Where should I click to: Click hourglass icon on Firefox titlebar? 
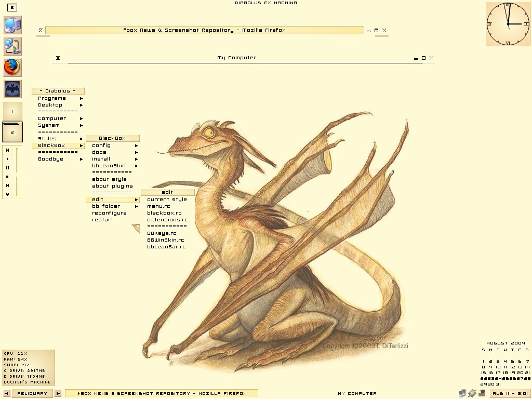coord(41,31)
